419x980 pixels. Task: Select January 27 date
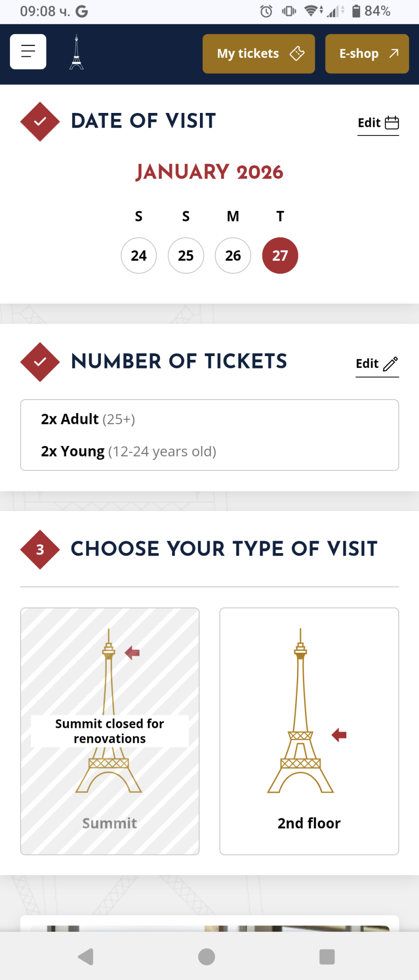(280, 256)
